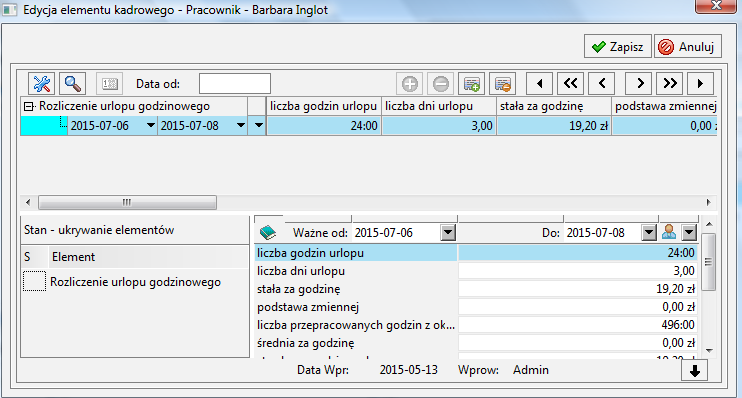This screenshot has width=742, height=398.
Task: Click the podstawa zmiennej column header
Action: coord(665,106)
